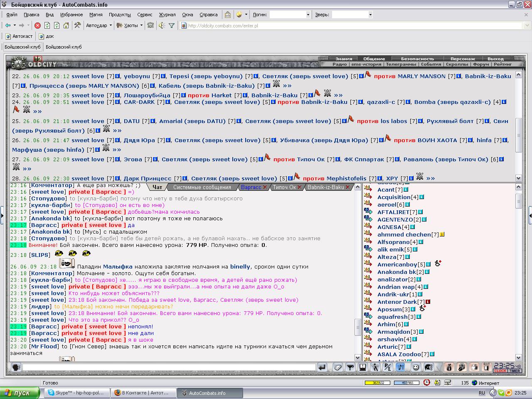Close the Типоч Ок chat tab
532x399 pixels.
point(299,187)
